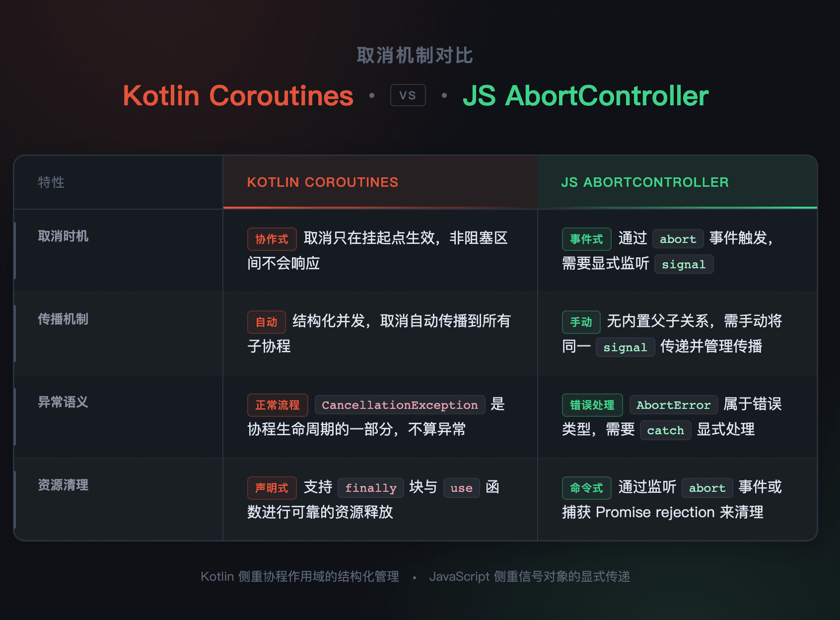Click the "取消时机" row label

point(63,236)
